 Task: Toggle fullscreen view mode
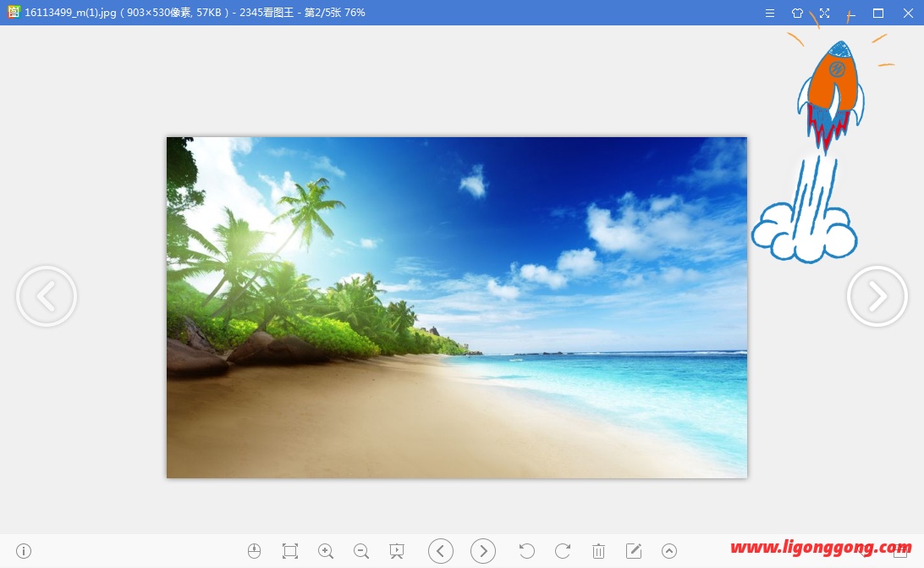pyautogui.click(x=824, y=14)
